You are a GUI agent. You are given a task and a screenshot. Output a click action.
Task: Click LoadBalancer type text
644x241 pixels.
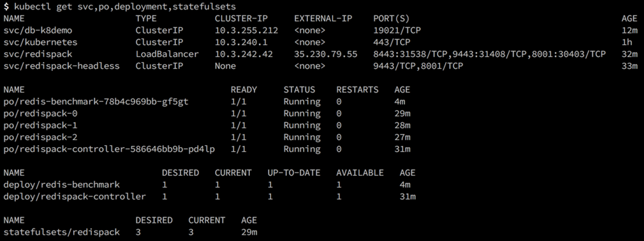(x=167, y=54)
